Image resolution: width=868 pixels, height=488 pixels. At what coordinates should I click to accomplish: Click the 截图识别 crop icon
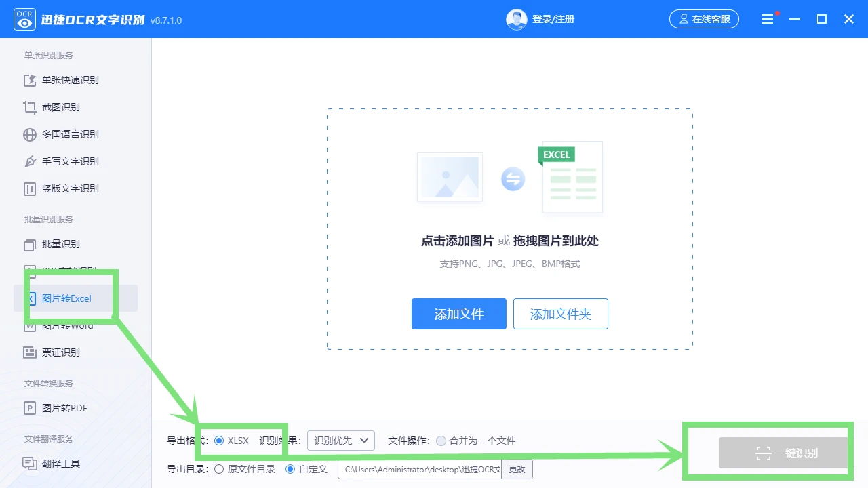pos(30,107)
